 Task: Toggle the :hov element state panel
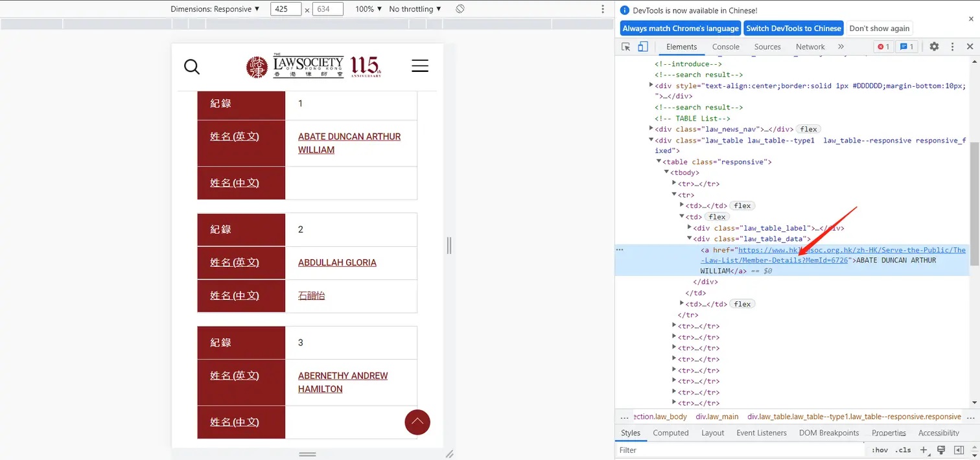[880, 450]
